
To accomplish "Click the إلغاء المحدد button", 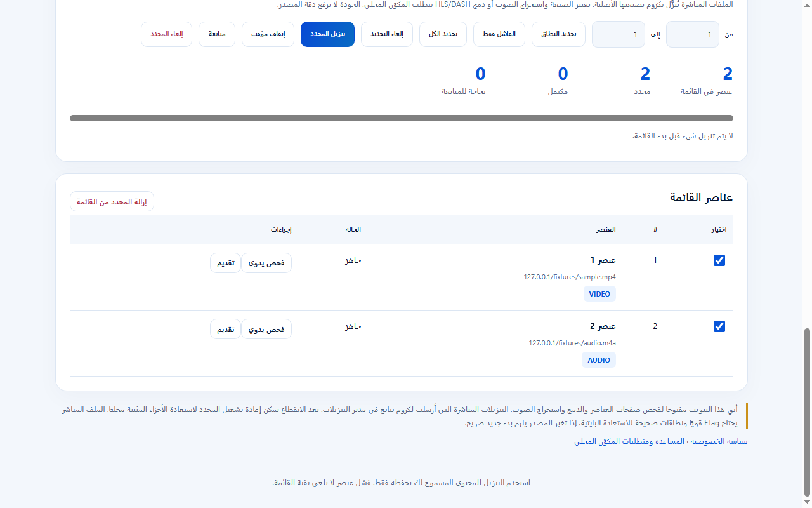I will click(x=167, y=34).
